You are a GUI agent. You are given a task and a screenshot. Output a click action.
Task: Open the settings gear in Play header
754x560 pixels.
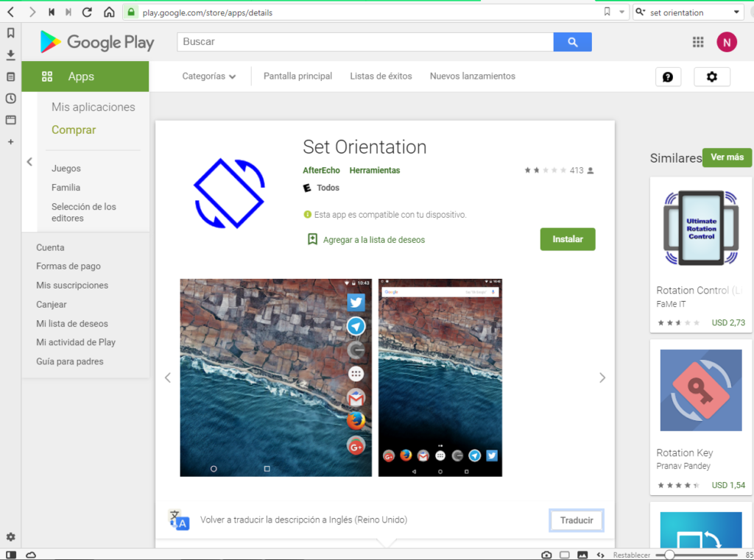tap(711, 77)
